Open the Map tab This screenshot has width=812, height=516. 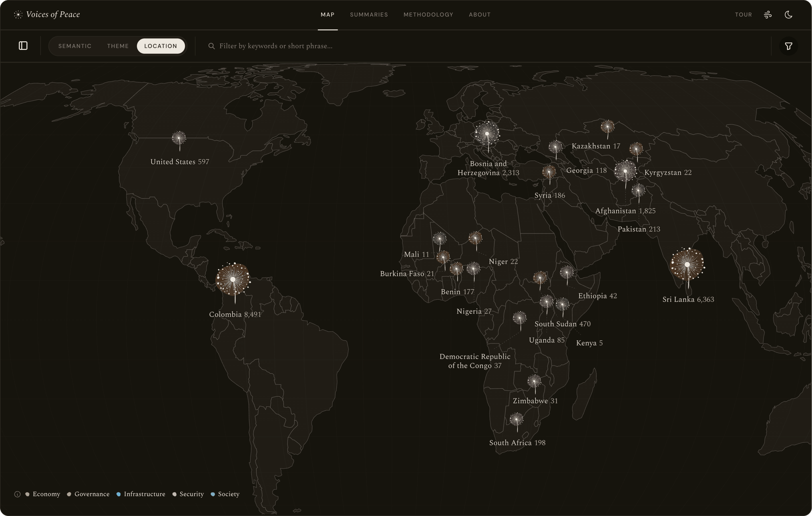328,14
